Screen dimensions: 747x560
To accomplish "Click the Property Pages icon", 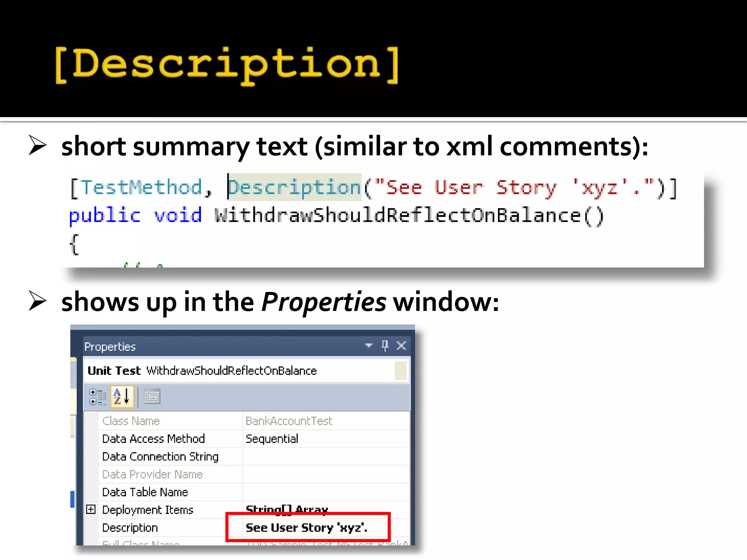I will click(152, 397).
